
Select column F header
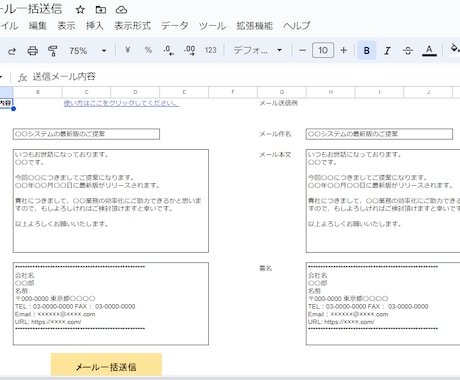tap(233, 92)
